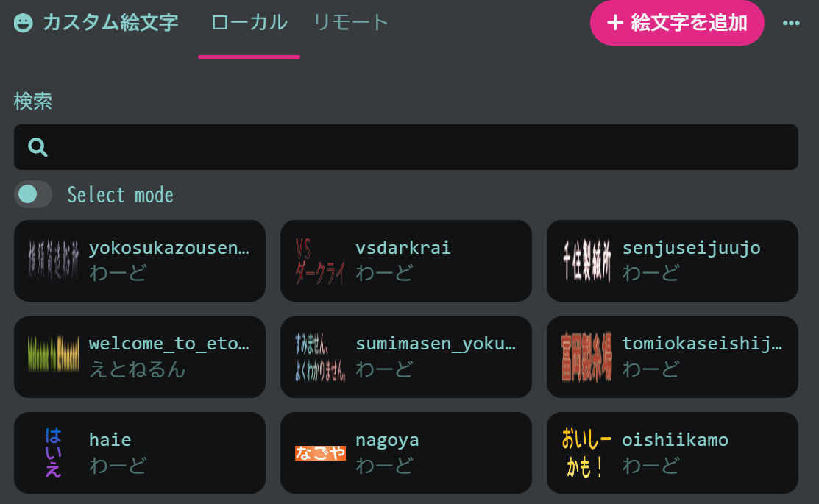Click the smiley custom emoji header icon
819x504 pixels.
24,23
